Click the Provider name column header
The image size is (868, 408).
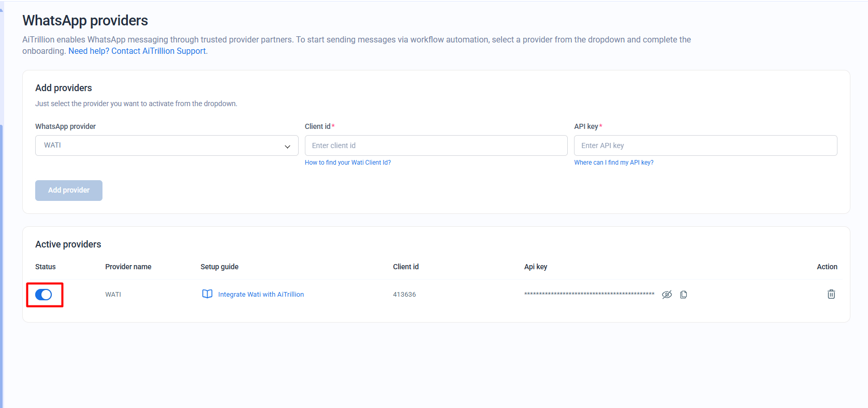128,267
